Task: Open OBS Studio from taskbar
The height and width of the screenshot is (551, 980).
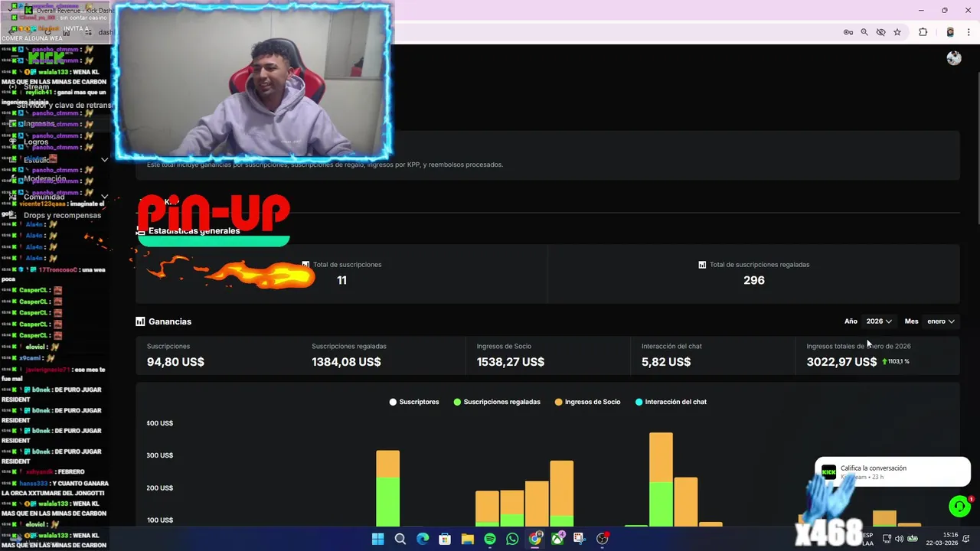Action: [x=603, y=539]
